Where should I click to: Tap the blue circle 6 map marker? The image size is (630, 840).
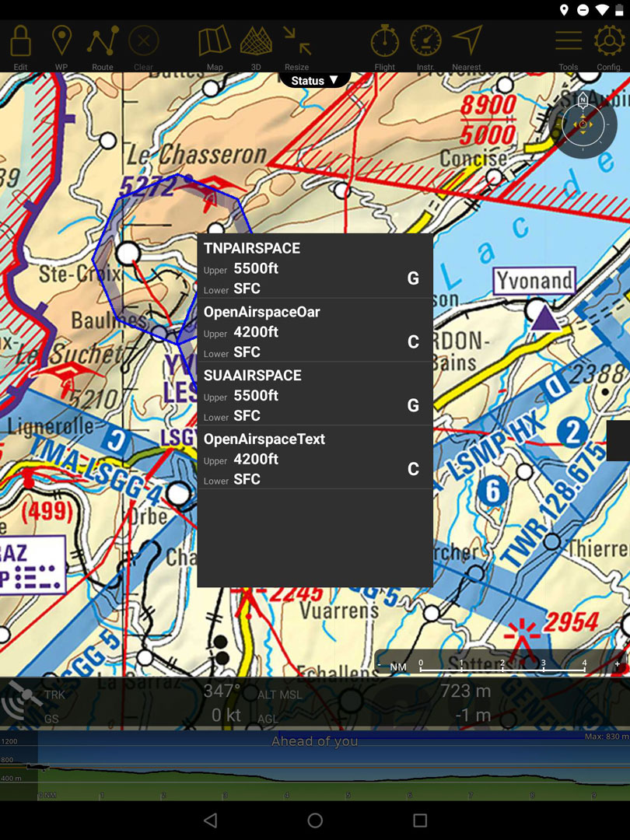pos(492,491)
